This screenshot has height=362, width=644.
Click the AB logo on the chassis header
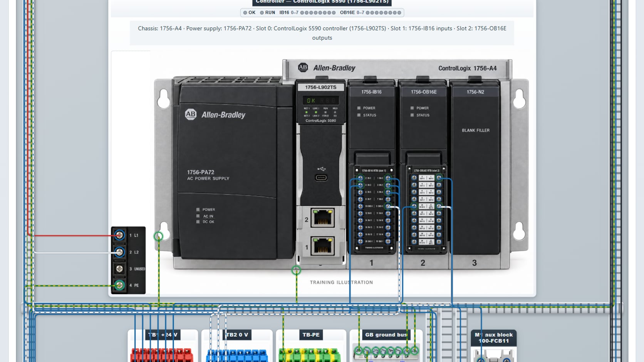(x=303, y=68)
